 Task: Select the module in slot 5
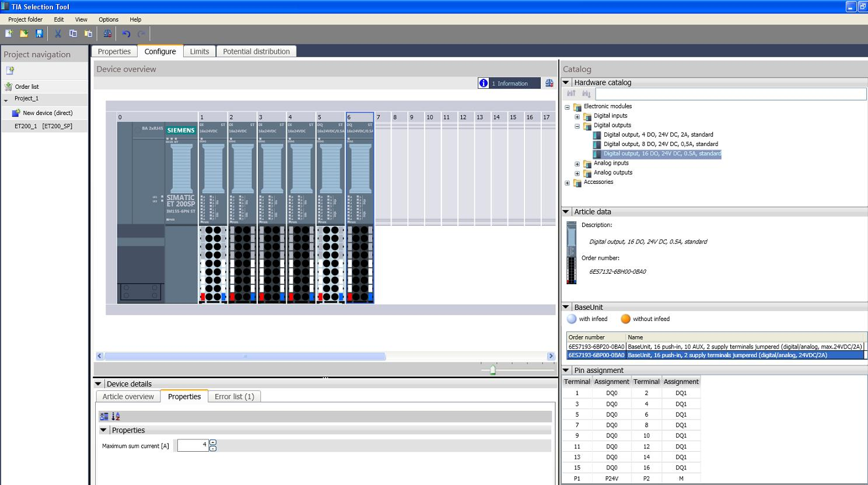[331, 208]
